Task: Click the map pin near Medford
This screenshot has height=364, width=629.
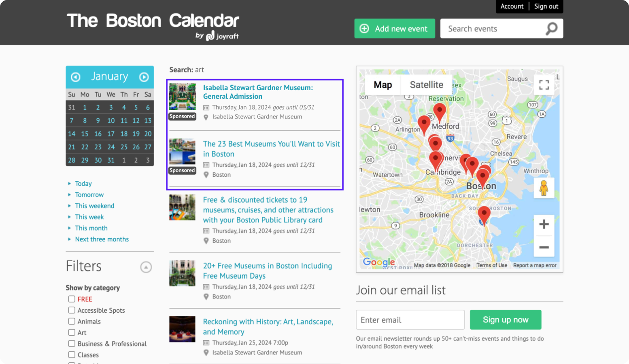Action: pyautogui.click(x=440, y=111)
